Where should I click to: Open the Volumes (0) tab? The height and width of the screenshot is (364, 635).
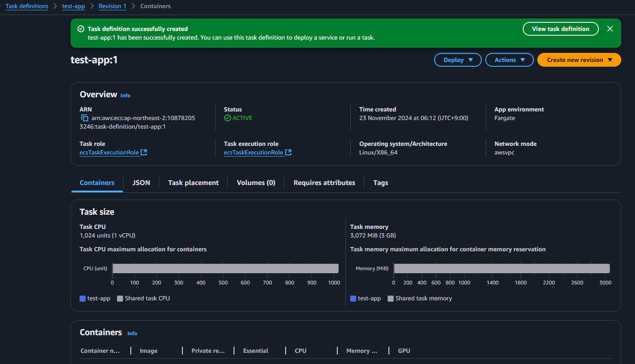click(x=256, y=182)
